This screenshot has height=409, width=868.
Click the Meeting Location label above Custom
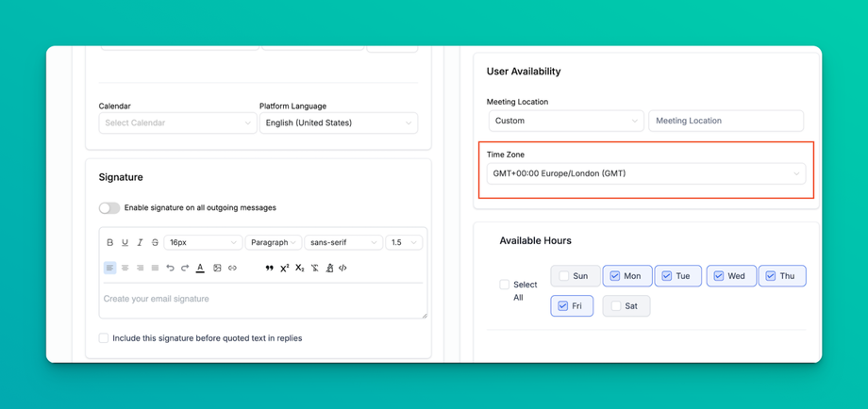pos(518,102)
